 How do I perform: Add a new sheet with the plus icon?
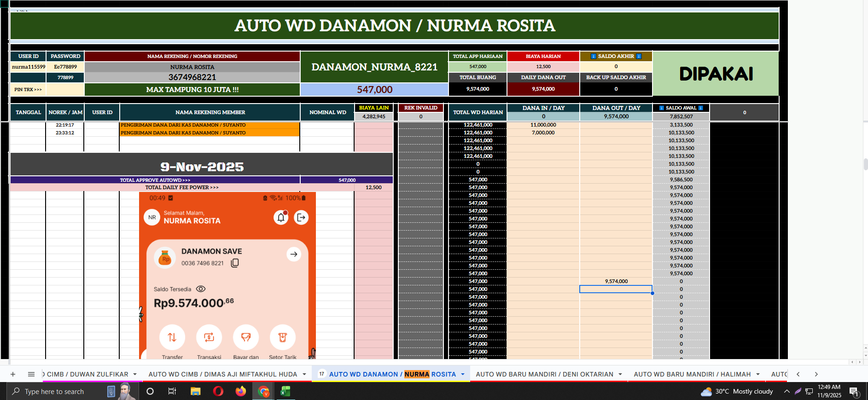coord(13,374)
